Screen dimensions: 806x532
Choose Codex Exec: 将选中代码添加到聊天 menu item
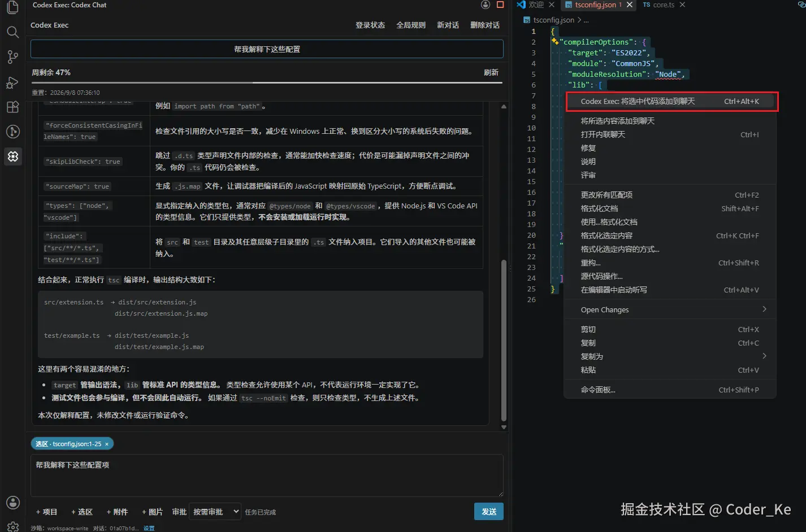670,101
